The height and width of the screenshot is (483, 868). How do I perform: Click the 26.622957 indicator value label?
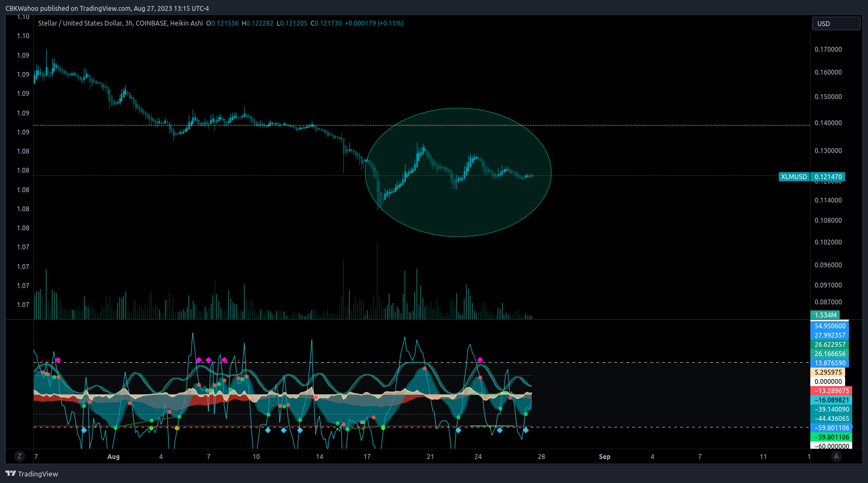click(x=830, y=345)
